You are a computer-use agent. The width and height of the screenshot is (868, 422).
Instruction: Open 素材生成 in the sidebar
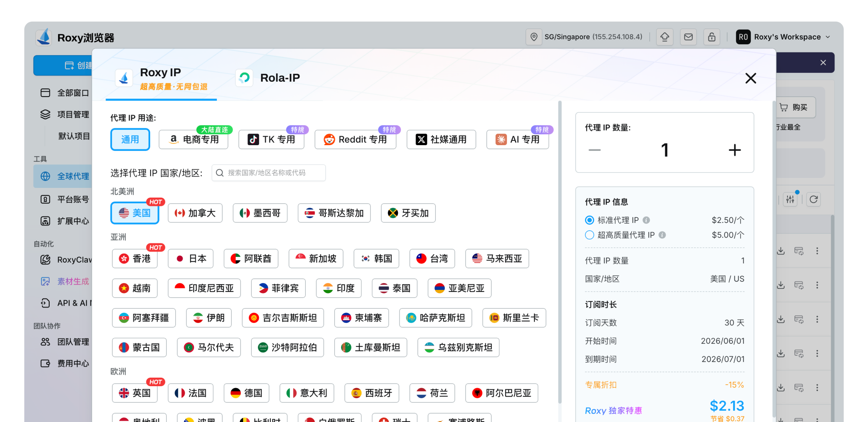[x=65, y=281]
